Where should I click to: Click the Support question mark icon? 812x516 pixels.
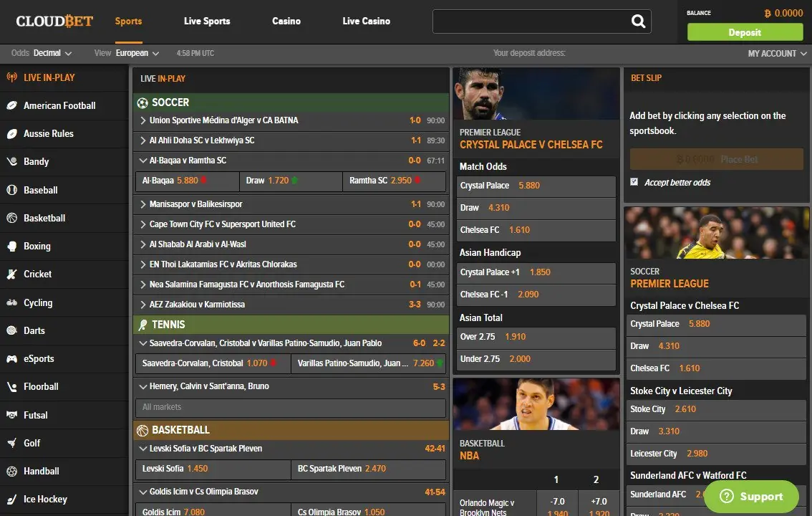(x=727, y=497)
